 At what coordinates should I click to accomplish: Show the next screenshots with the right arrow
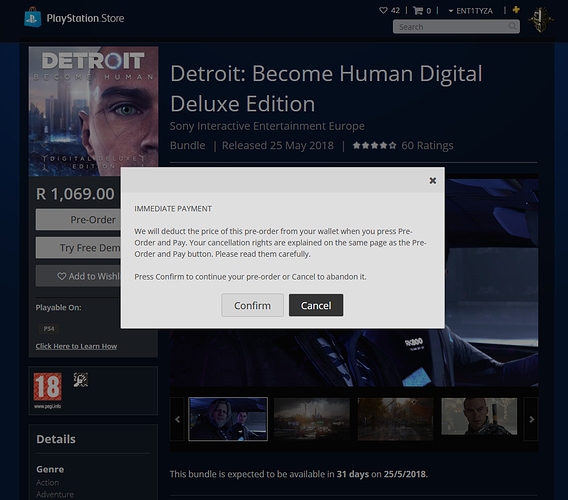point(531,419)
